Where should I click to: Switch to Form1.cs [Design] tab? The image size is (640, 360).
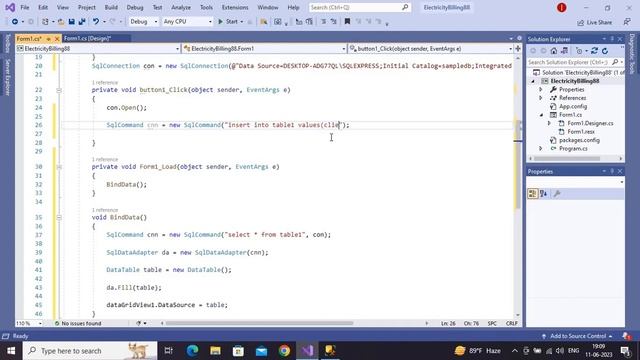[87, 38]
